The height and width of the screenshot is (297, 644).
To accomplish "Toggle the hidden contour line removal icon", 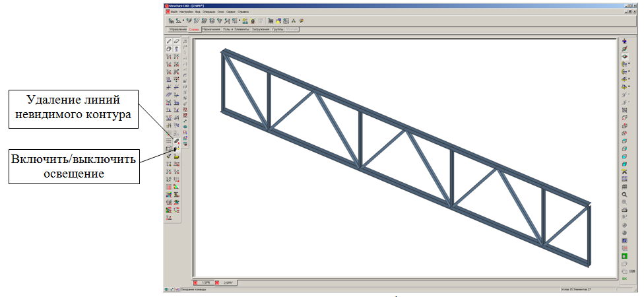I will coord(177,141).
